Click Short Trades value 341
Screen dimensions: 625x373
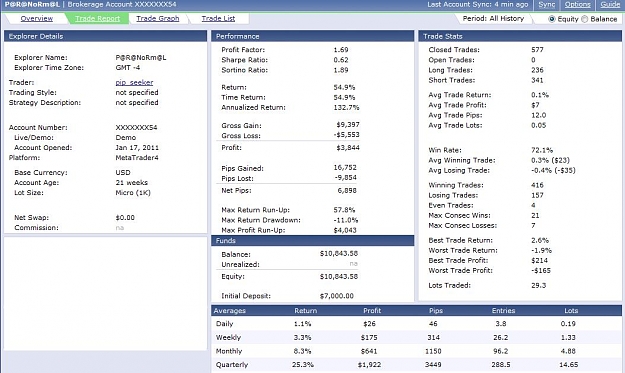tap(537, 80)
